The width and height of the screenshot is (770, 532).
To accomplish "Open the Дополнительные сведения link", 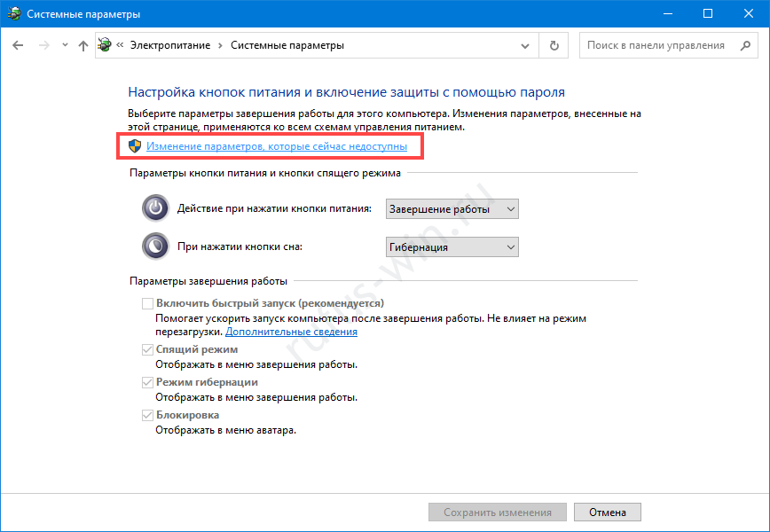I will click(x=291, y=332).
